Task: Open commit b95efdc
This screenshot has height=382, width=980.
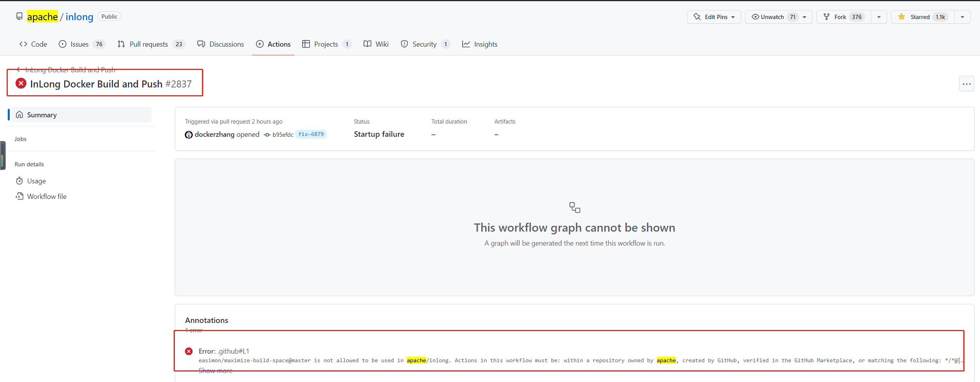Action: click(283, 134)
